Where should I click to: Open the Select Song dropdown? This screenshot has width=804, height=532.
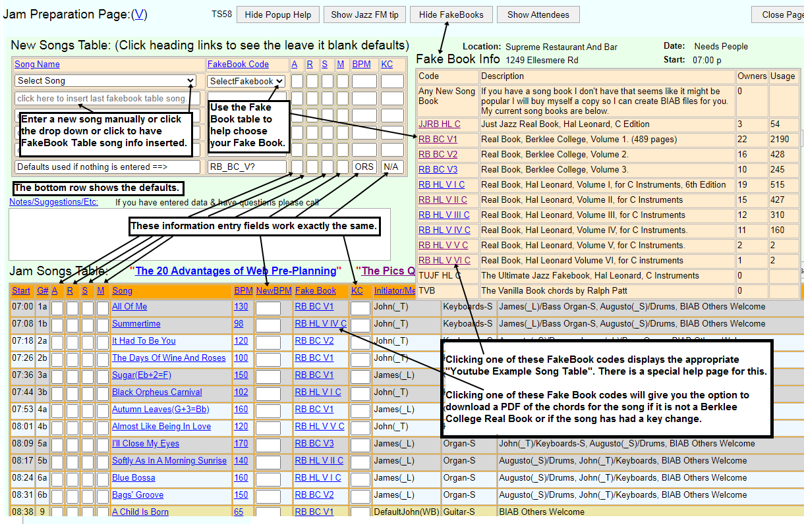(x=105, y=81)
